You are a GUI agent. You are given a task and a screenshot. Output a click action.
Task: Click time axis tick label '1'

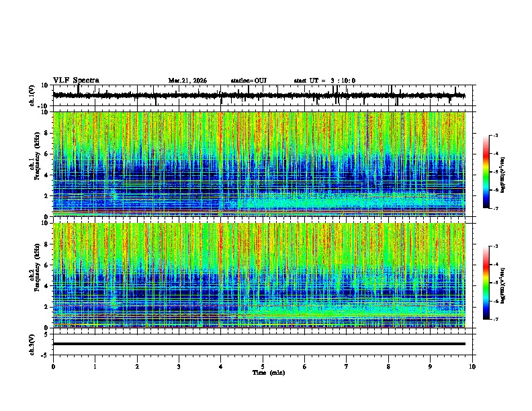click(x=95, y=367)
